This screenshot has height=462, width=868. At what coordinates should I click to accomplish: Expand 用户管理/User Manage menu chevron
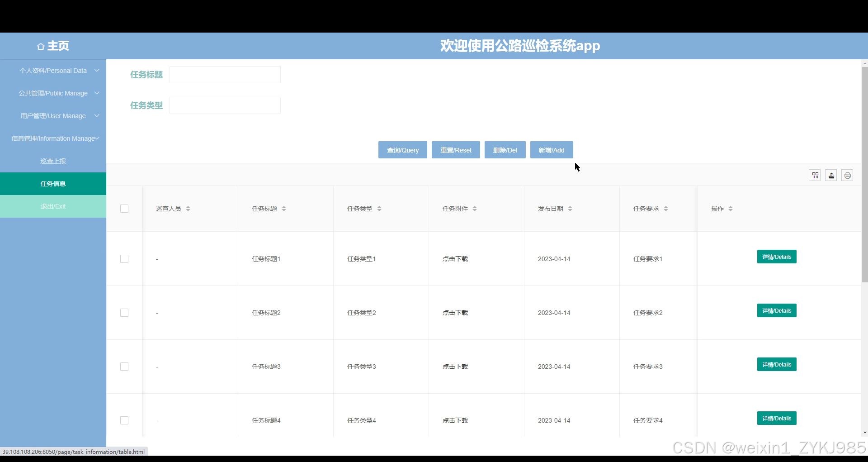pos(97,116)
